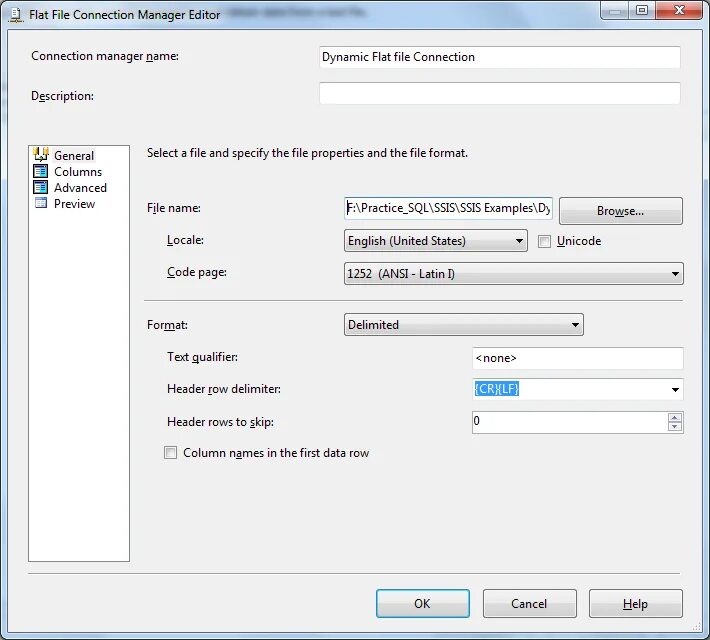Click the empty Description field
710x640 pixels.
pos(499,93)
